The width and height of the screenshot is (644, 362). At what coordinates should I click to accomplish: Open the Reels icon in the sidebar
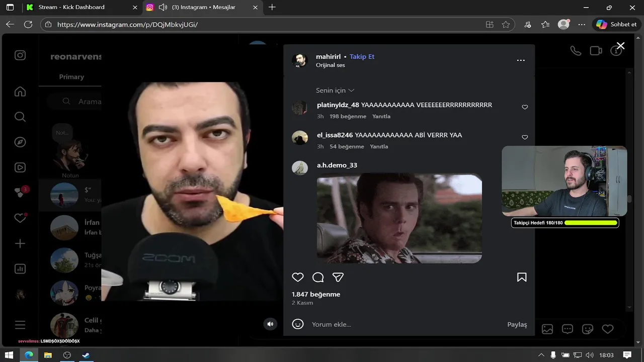[x=20, y=167]
